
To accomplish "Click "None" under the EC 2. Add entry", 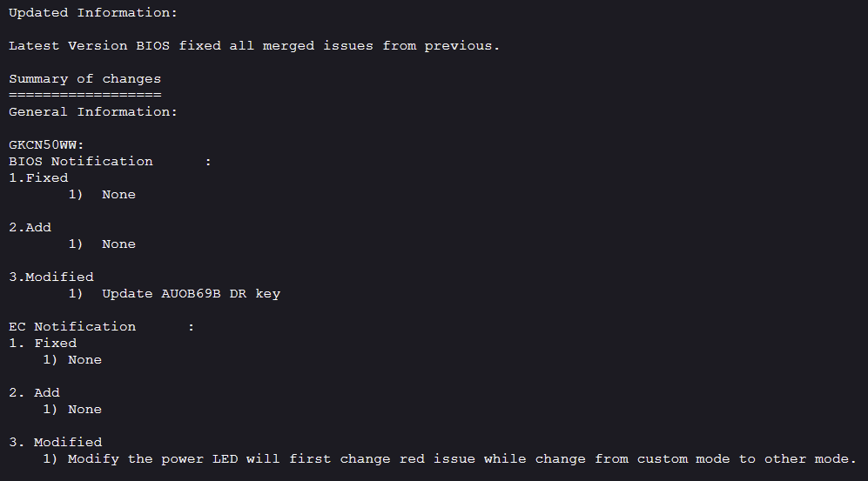I will tap(84, 409).
